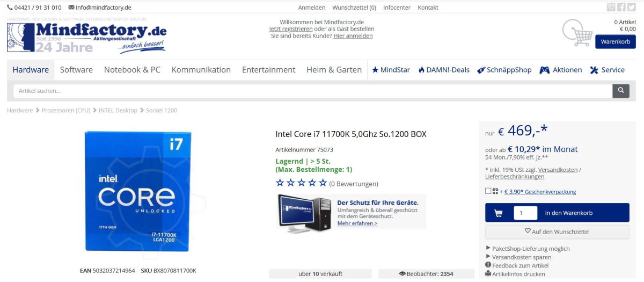This screenshot has width=644, height=282.
Task: Click 'Hier anmelden' link
Action: [x=353, y=36]
